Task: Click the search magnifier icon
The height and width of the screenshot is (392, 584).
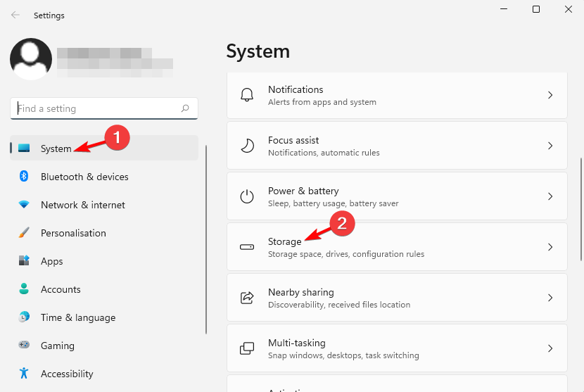Action: click(185, 109)
